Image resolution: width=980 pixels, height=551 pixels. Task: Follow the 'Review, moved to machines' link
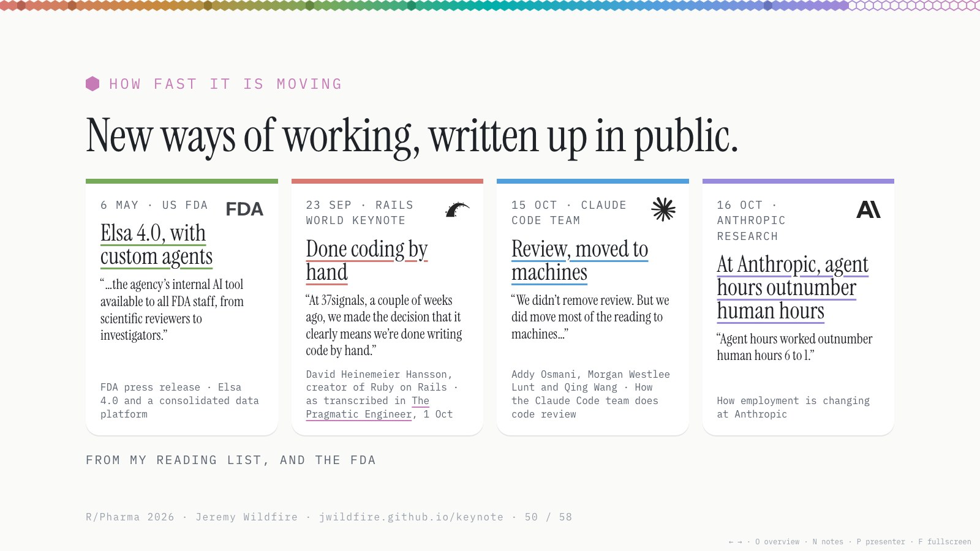pyautogui.click(x=580, y=261)
